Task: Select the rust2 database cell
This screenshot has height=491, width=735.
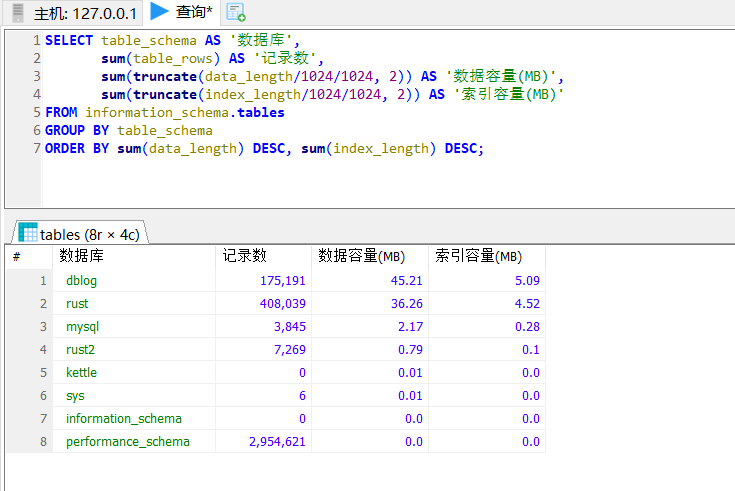Action: (134, 349)
